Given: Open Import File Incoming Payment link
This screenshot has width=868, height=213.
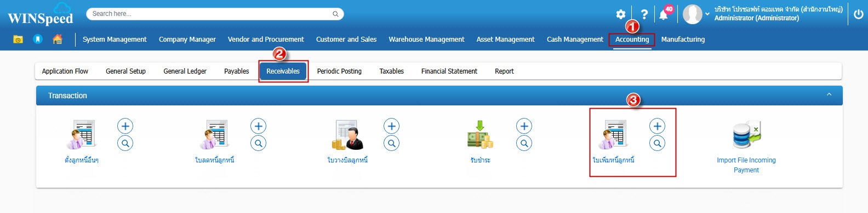Looking at the screenshot, I should (x=746, y=165).
